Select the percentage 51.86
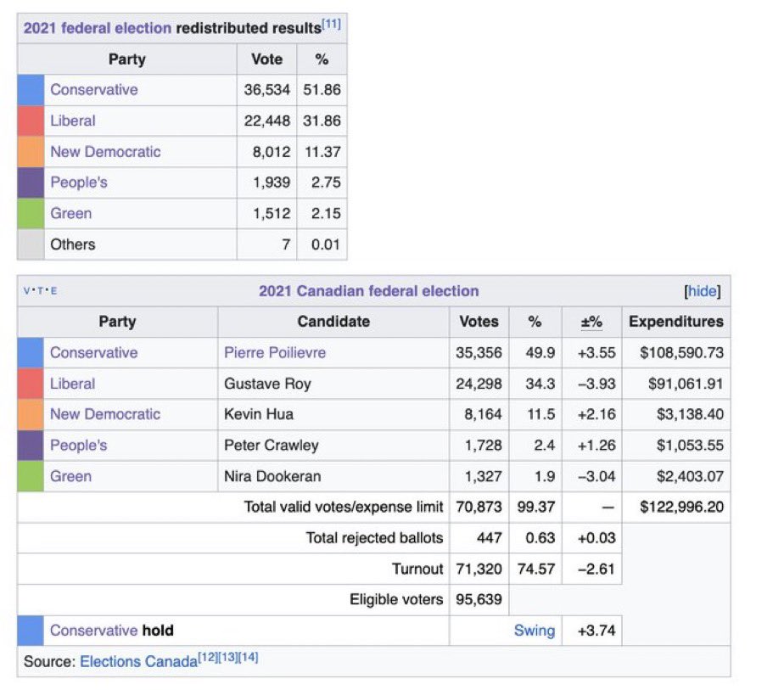 (322, 89)
